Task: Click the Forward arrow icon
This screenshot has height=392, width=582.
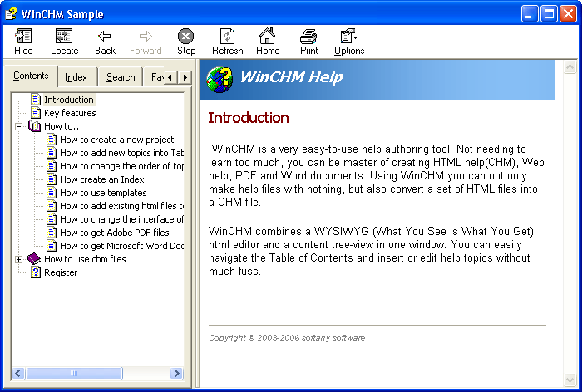Action: [145, 37]
